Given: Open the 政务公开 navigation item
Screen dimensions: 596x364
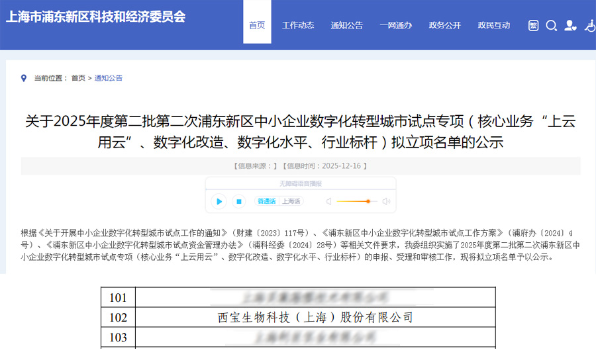Looking at the screenshot, I should tap(445, 25).
